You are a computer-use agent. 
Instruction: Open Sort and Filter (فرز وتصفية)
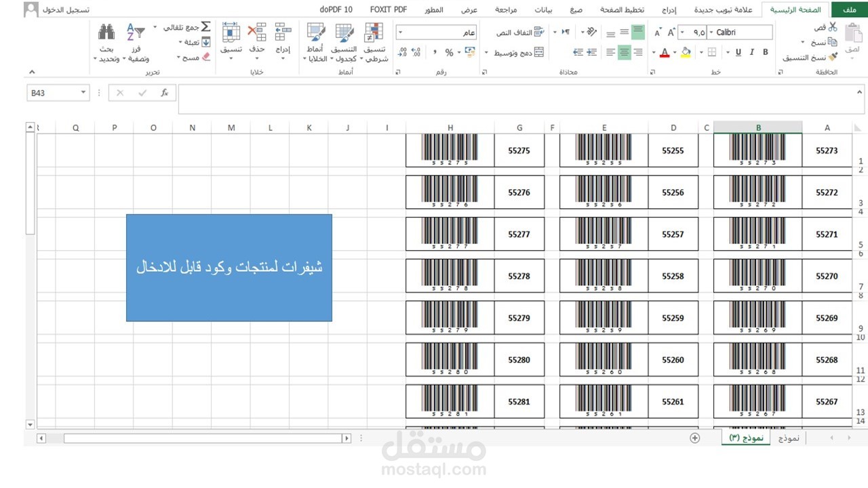coord(136,43)
